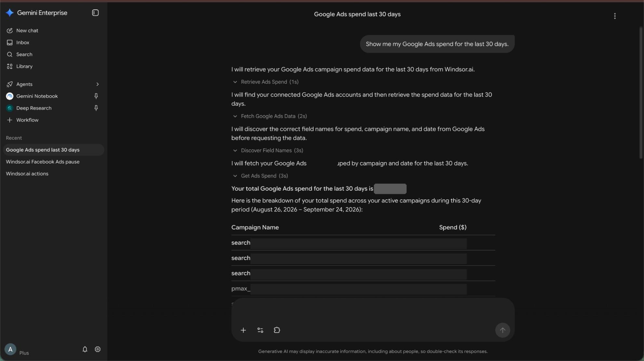Screen dimensions: 644x361
Task: Click the plus attach icon in prompt box
Action: 243,330
